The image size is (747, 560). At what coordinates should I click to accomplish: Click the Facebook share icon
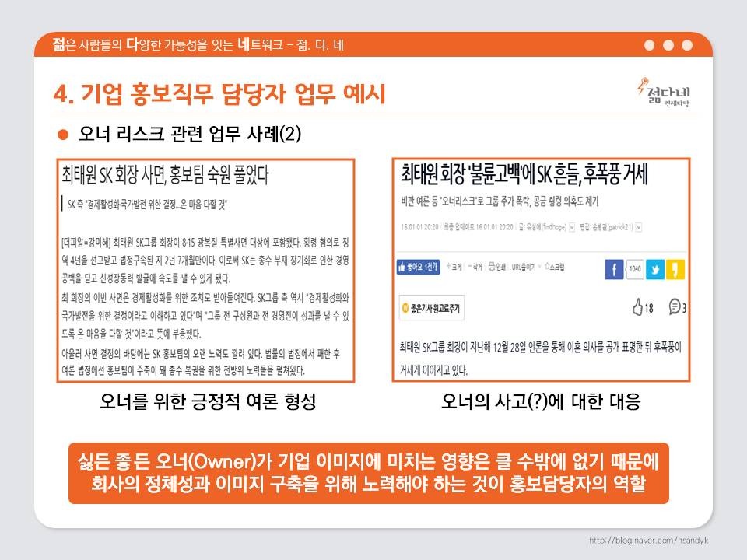614,269
